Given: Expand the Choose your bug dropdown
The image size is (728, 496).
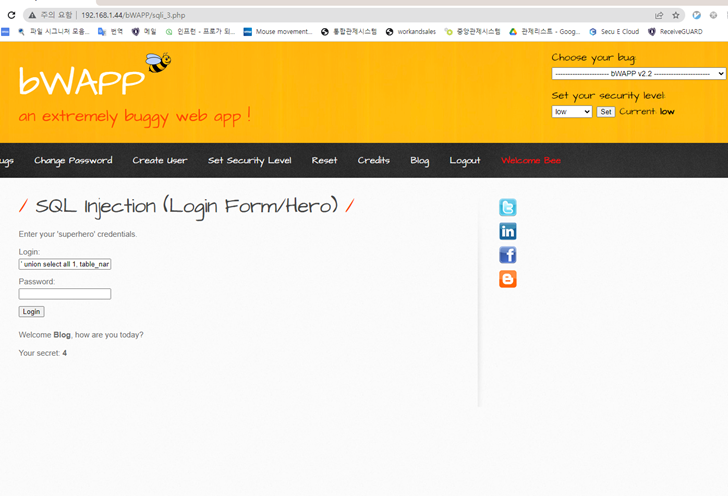Looking at the screenshot, I should click(638, 73).
